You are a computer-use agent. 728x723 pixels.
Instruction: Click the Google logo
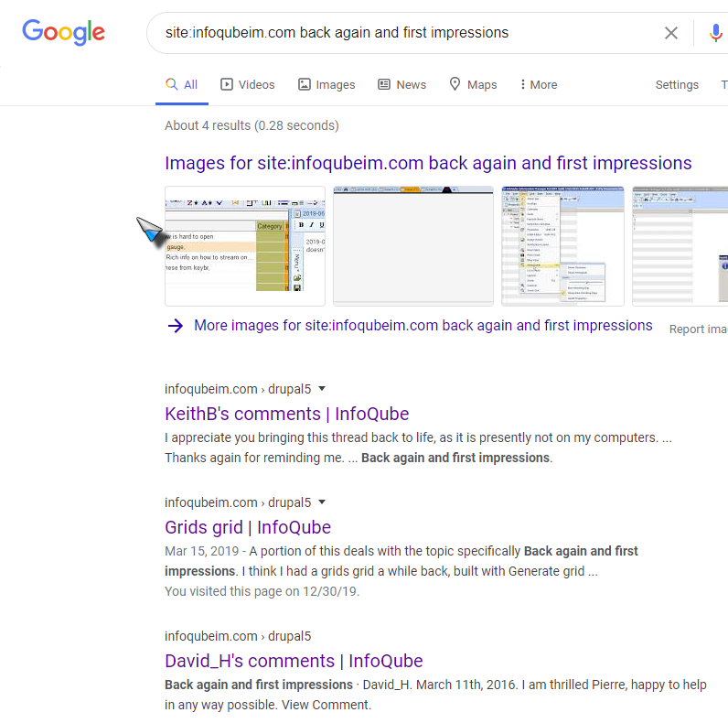click(x=64, y=32)
